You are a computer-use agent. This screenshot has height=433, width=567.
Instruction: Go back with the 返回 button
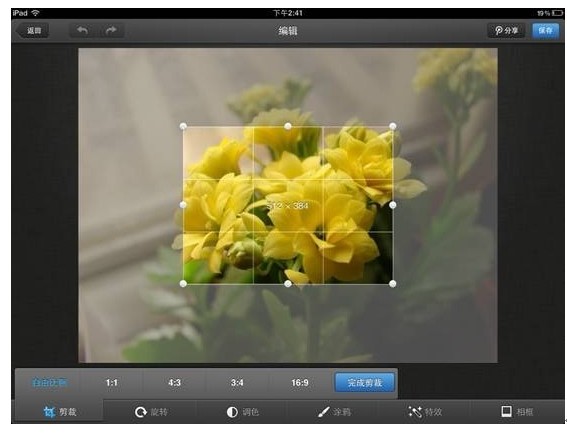point(33,30)
